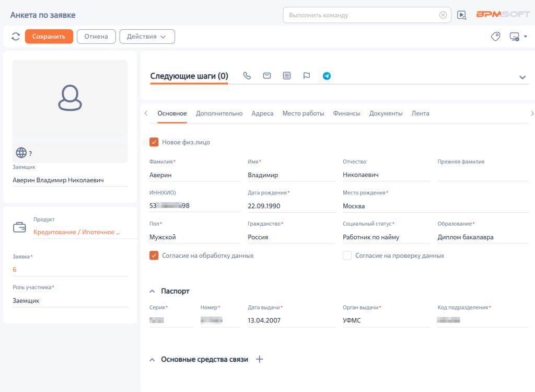Image resolution: width=535 pixels, height=392 pixels.
Task: Expand the Следующие шаги panel chevron
Action: [x=522, y=77]
